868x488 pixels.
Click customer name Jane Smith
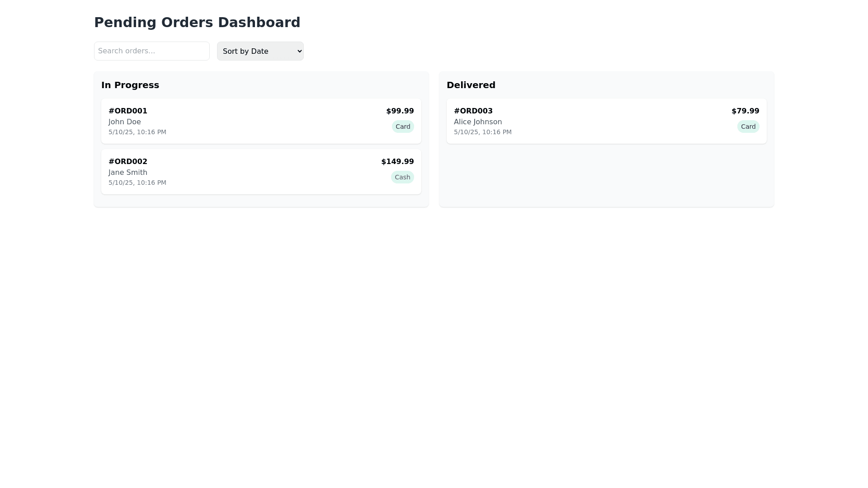127,173
